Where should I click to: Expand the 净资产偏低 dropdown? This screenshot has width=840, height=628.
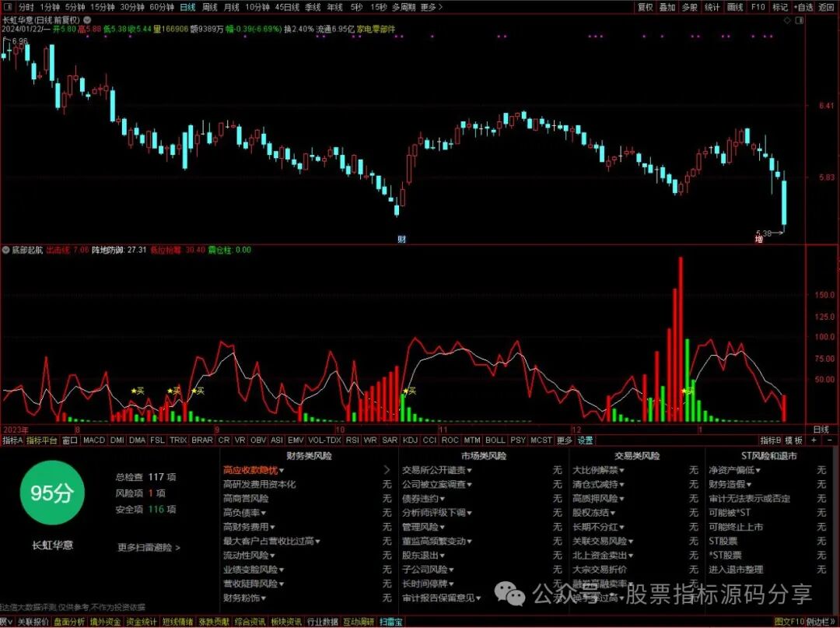[758, 471]
